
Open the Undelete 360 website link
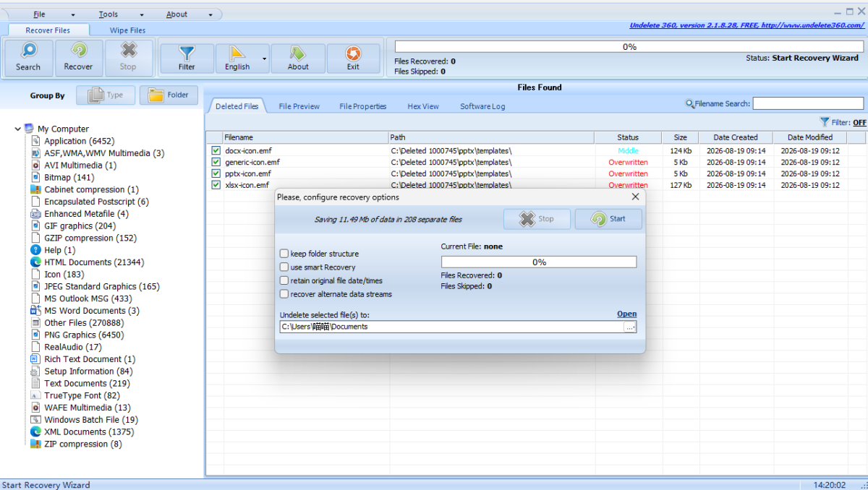click(748, 25)
